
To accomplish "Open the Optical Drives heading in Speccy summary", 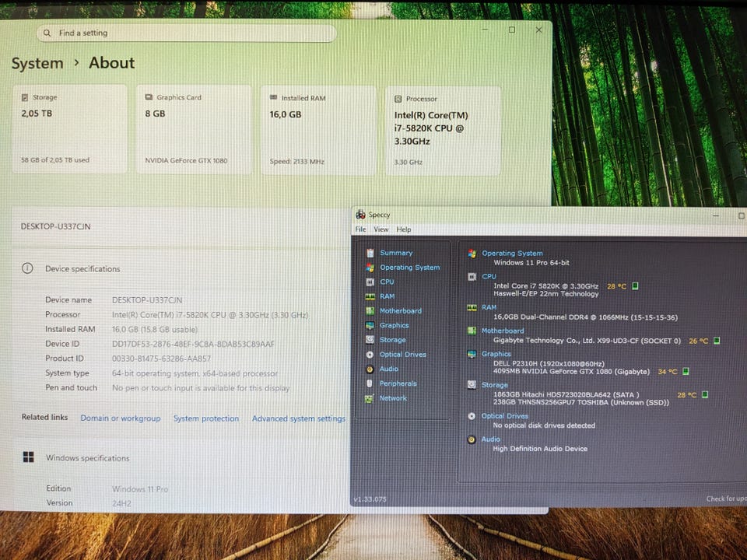I will [504, 416].
